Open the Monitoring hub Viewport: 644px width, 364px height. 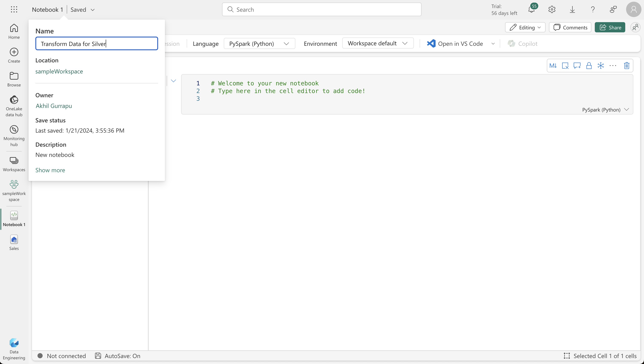coord(14,136)
